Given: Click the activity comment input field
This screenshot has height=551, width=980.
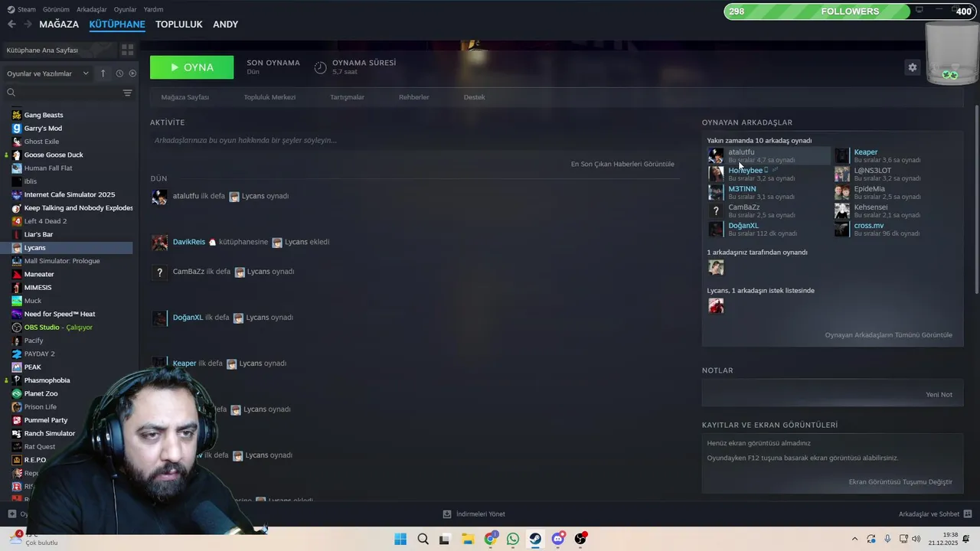Looking at the screenshot, I should click(413, 140).
